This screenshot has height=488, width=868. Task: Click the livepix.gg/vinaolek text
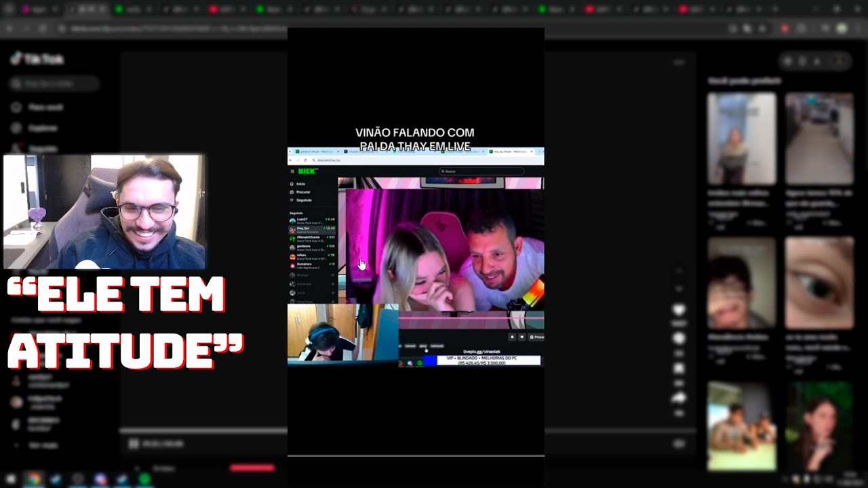[480, 352]
